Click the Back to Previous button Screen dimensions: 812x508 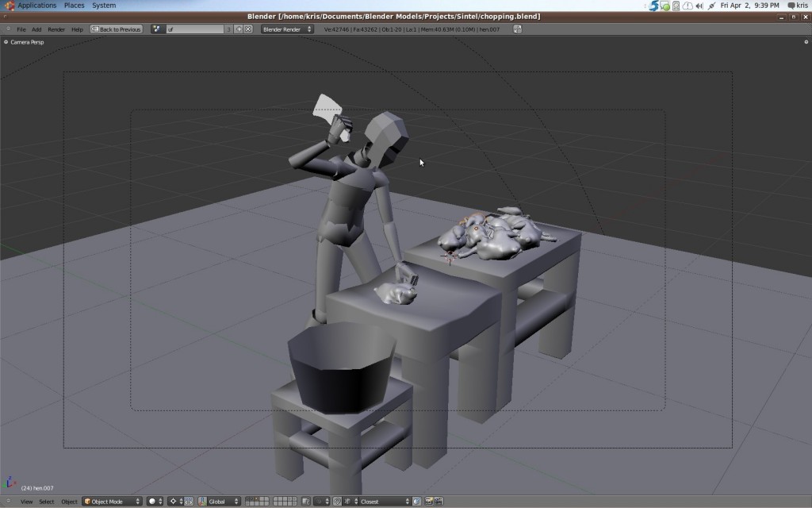click(116, 29)
